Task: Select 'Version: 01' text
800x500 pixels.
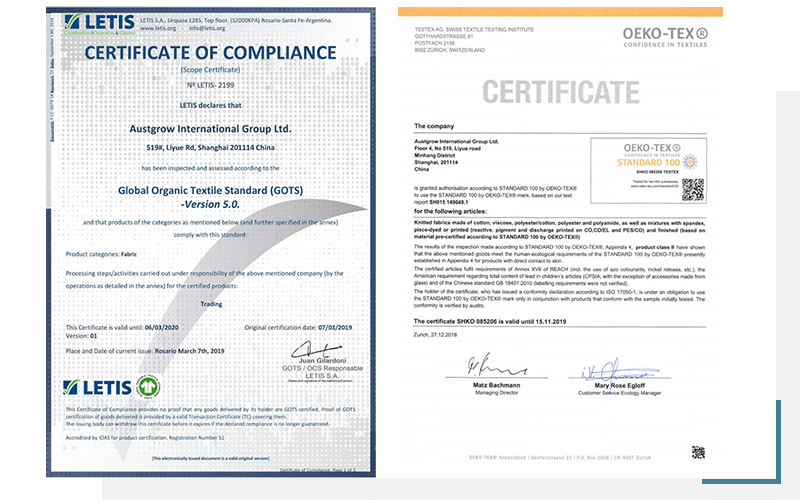Action: coord(81,336)
